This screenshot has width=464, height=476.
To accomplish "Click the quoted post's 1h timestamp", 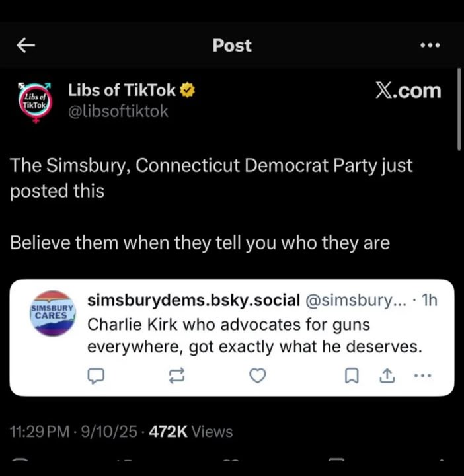I will 429,301.
